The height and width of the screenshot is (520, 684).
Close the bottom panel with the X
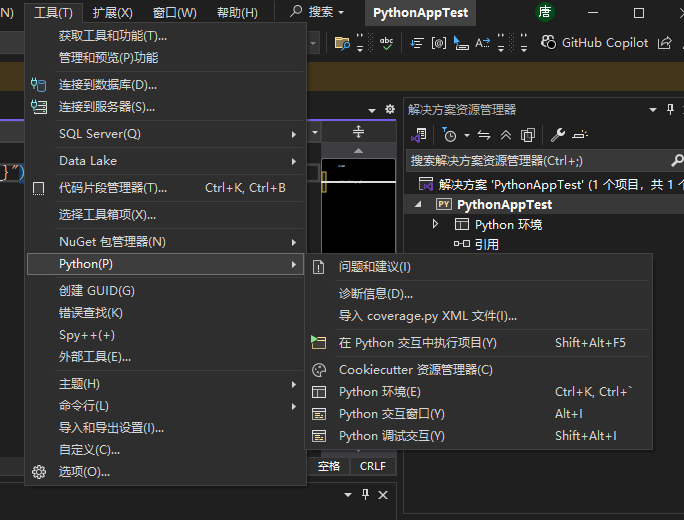tap(383, 495)
